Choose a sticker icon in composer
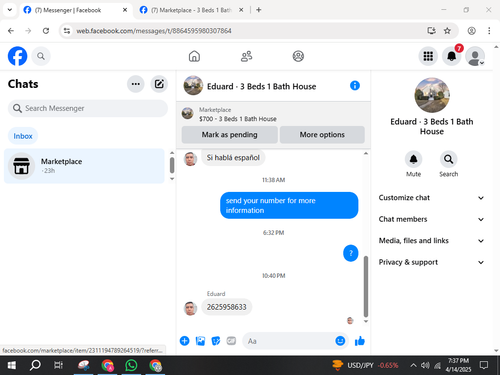 point(216,341)
